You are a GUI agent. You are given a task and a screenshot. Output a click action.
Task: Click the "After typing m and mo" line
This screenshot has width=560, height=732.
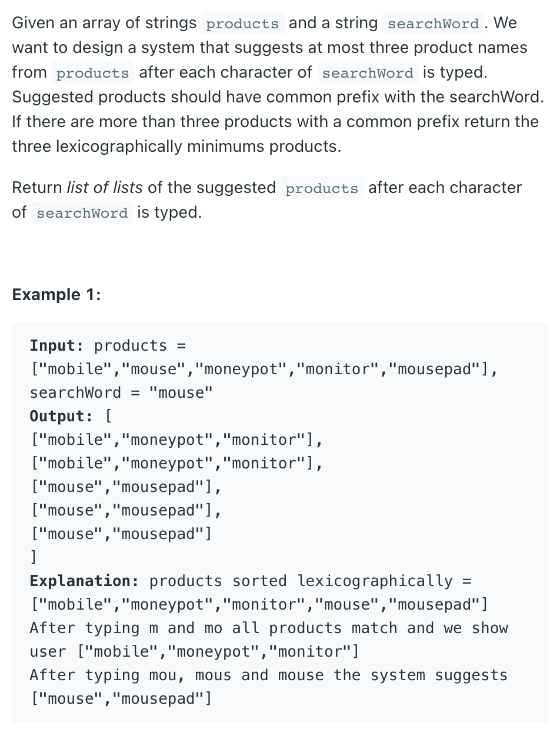coord(268,628)
